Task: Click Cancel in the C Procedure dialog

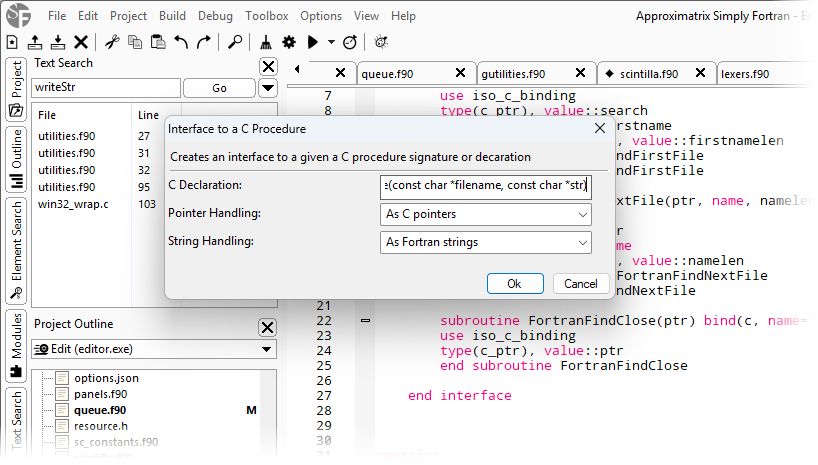Action: [581, 283]
